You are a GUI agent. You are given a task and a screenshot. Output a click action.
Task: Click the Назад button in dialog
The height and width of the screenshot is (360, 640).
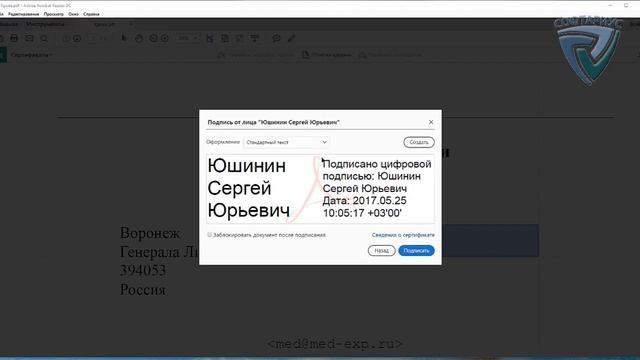(381, 251)
